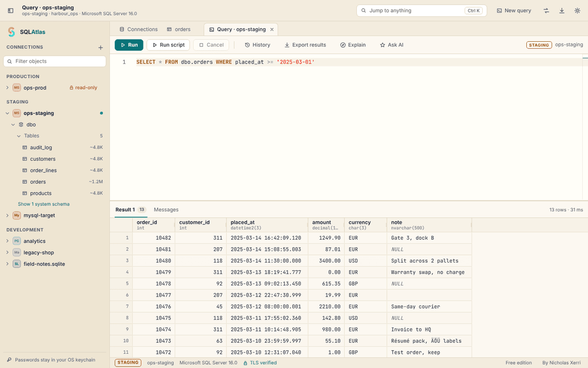This screenshot has height=368, width=588.
Task: Select the amount cell 615.35
Action: (x=326, y=284)
